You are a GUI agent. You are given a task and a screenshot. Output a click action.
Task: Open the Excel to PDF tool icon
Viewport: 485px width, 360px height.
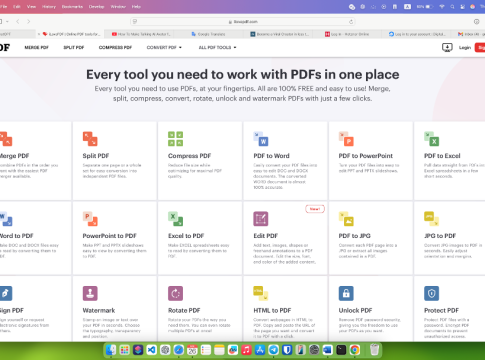coord(175,219)
